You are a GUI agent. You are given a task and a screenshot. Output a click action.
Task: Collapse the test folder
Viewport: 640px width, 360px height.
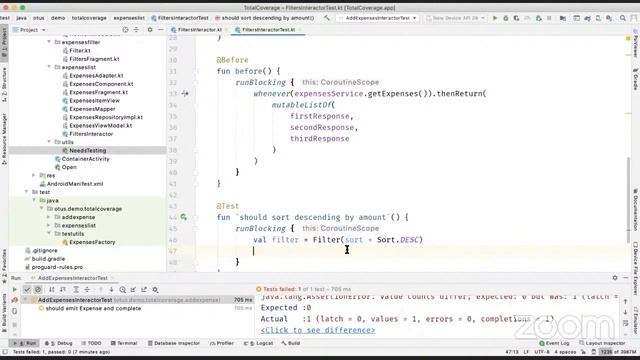coord(27,192)
